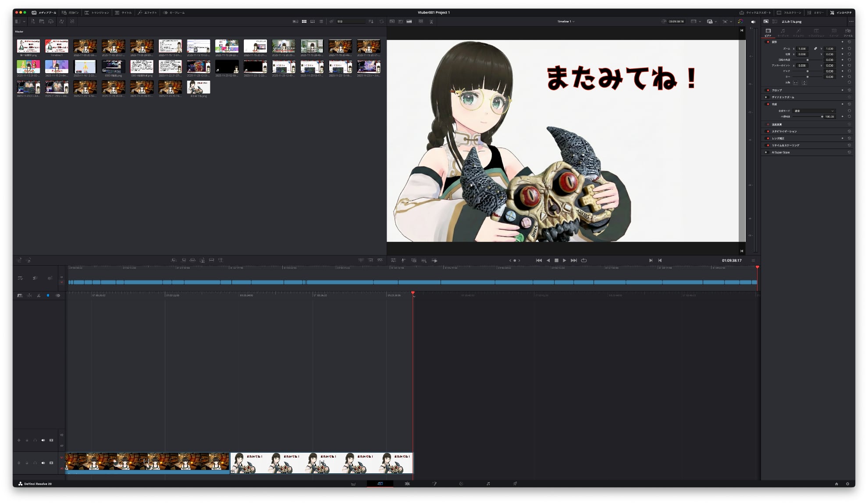Click the loop playback icon
Screen dimensions: 868x504
[x=583, y=260]
